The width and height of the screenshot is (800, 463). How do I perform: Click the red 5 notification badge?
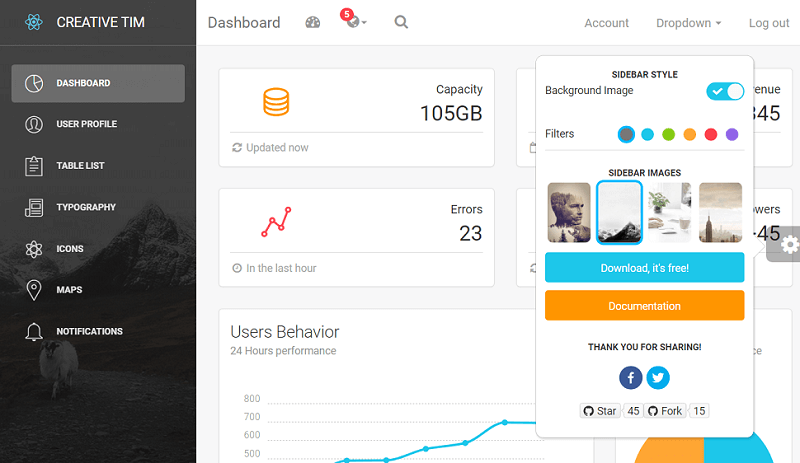tap(347, 14)
